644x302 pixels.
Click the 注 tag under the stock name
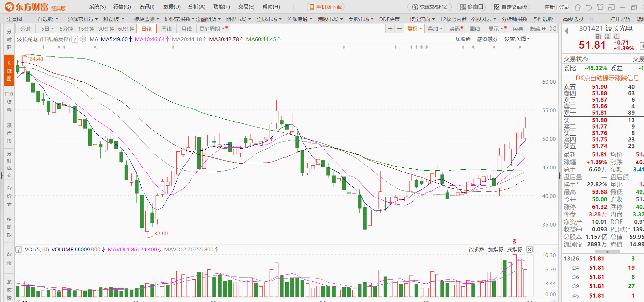coord(616,37)
